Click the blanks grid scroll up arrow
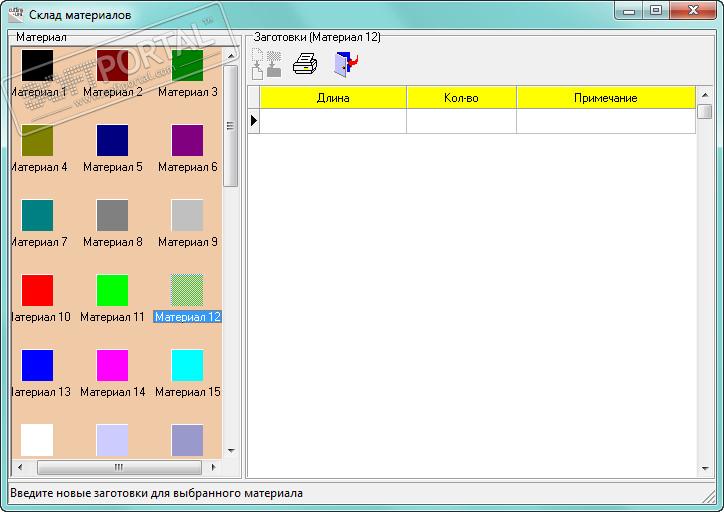724x512 pixels. click(705, 95)
